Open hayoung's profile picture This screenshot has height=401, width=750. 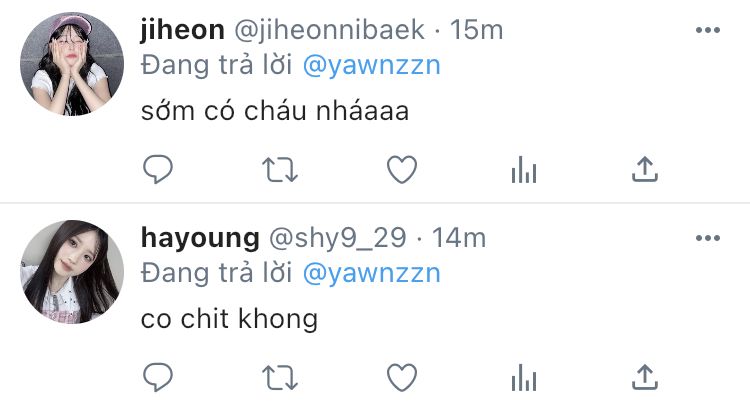(x=72, y=272)
